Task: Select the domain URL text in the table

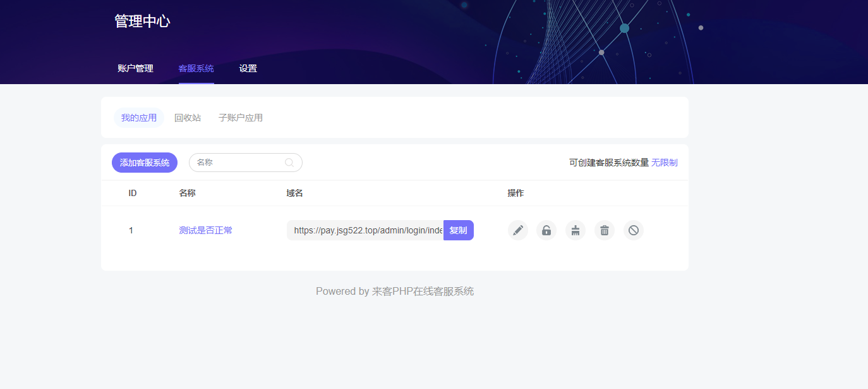Action: [x=366, y=230]
